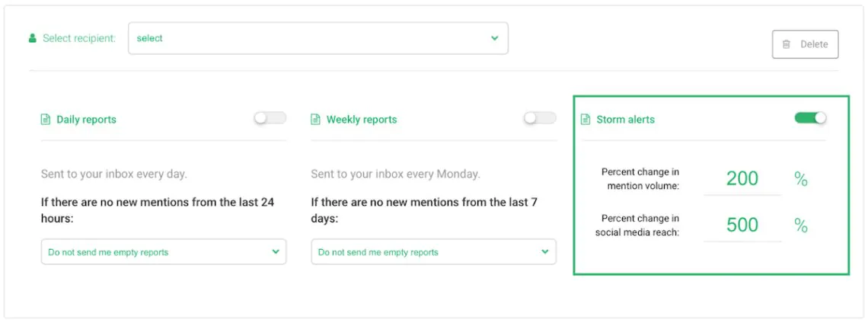The image size is (868, 323).
Task: Edit the social media reach percent field
Action: click(742, 225)
